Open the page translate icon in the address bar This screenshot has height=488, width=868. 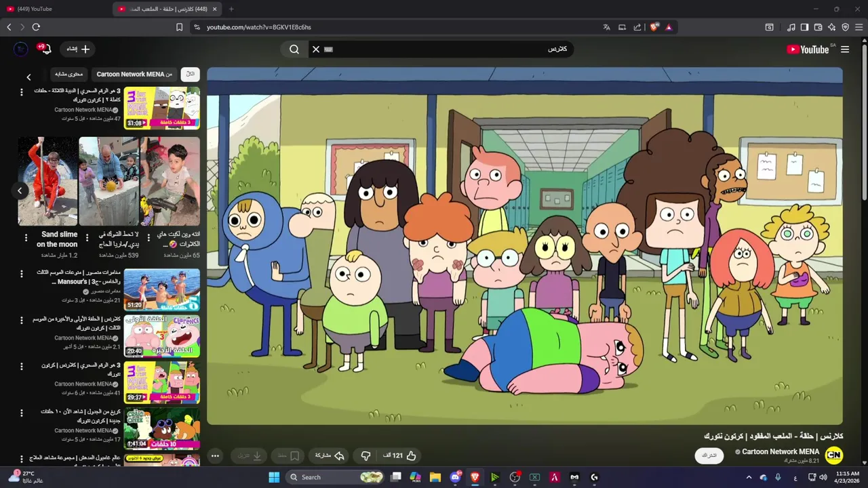click(606, 27)
